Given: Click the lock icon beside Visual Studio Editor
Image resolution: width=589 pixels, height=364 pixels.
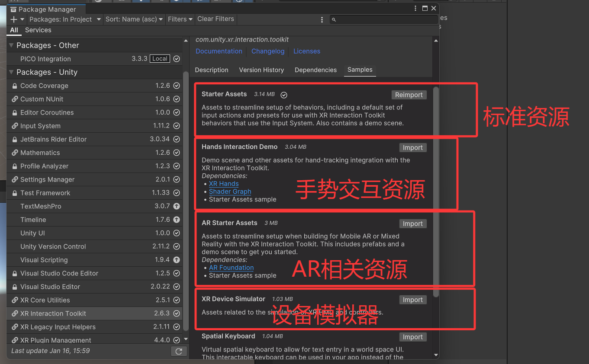Looking at the screenshot, I should 15,287.
